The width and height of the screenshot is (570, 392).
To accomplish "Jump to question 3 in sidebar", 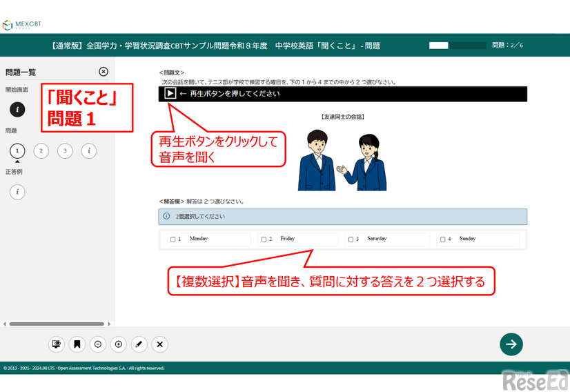I will tap(65, 150).
